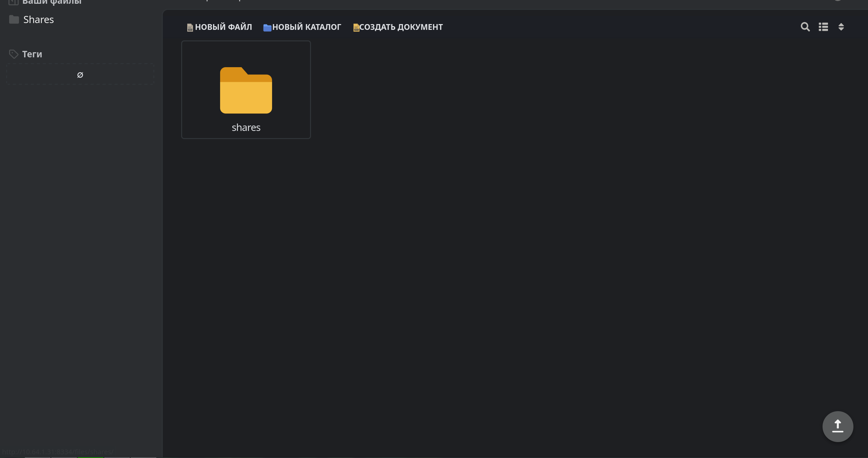
Task: Click the Теги sidebar heading
Action: 25,54
